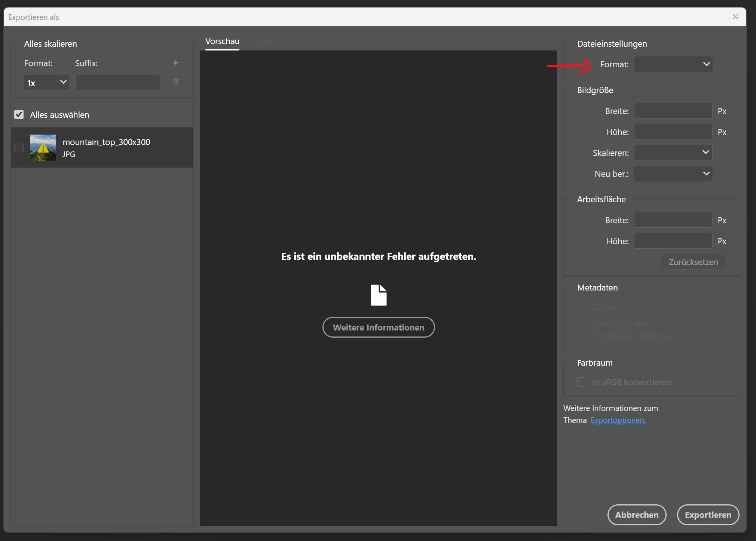This screenshot has height=541, width=756.
Task: Click the document icon below error message
Action: 379,295
